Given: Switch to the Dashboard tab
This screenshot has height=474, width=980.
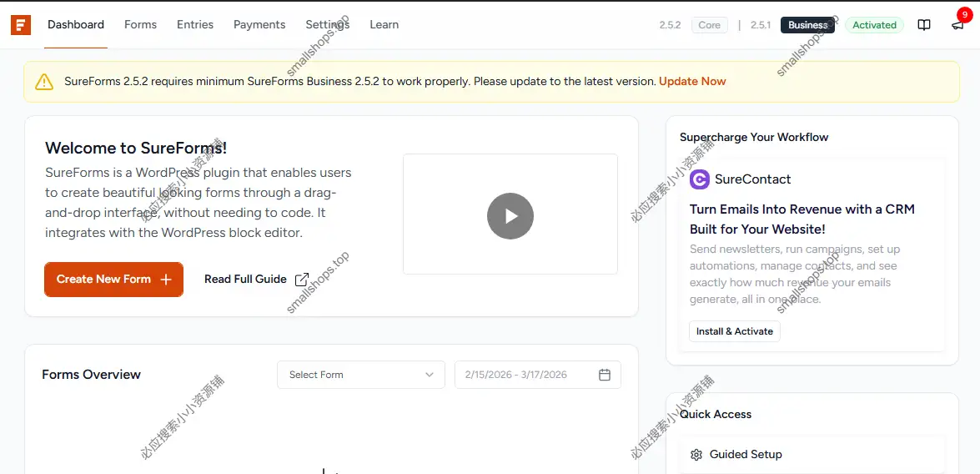Looking at the screenshot, I should [76, 25].
